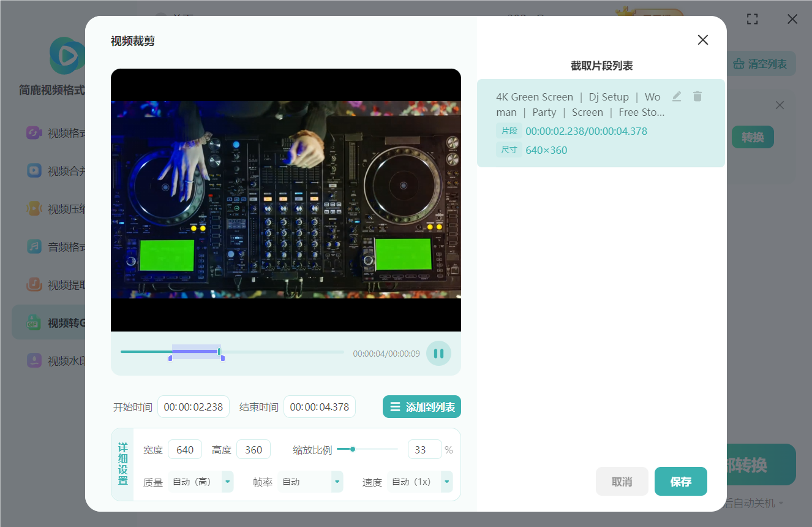Viewport: 812px width, 527px height.
Task: Open the 后自动关机 dropdown in main window
Action: tap(754, 503)
